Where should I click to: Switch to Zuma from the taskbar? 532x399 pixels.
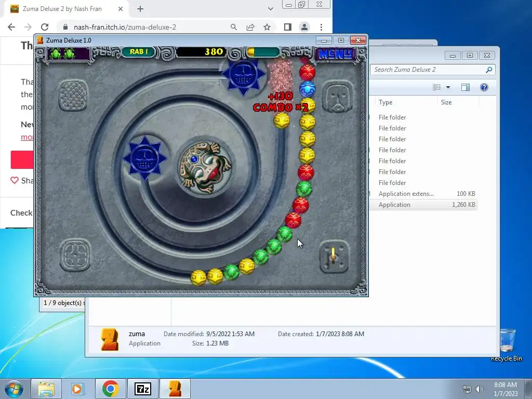pos(175,389)
